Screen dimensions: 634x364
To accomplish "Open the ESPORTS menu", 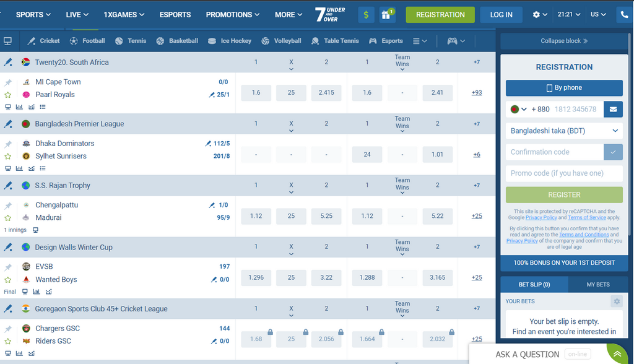I will (x=175, y=14).
